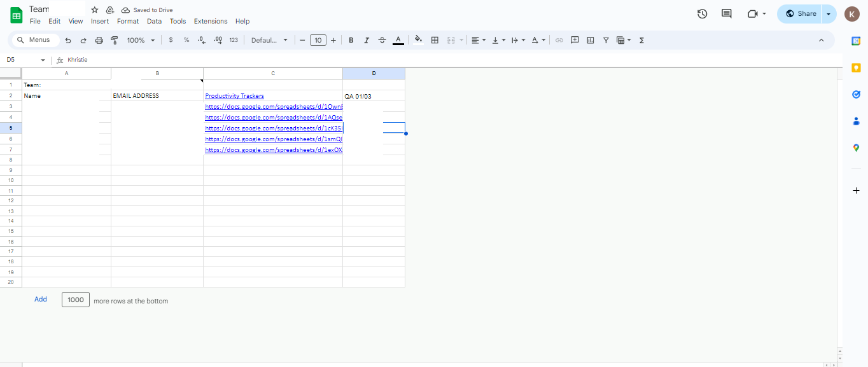Open the text color picker
The height and width of the screenshot is (367, 868).
[x=398, y=40]
